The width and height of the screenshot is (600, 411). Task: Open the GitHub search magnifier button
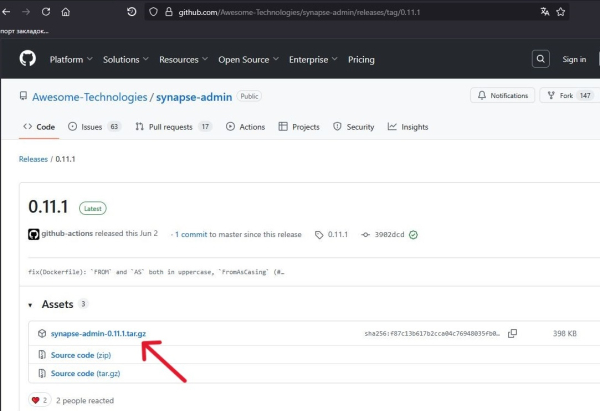coord(541,59)
